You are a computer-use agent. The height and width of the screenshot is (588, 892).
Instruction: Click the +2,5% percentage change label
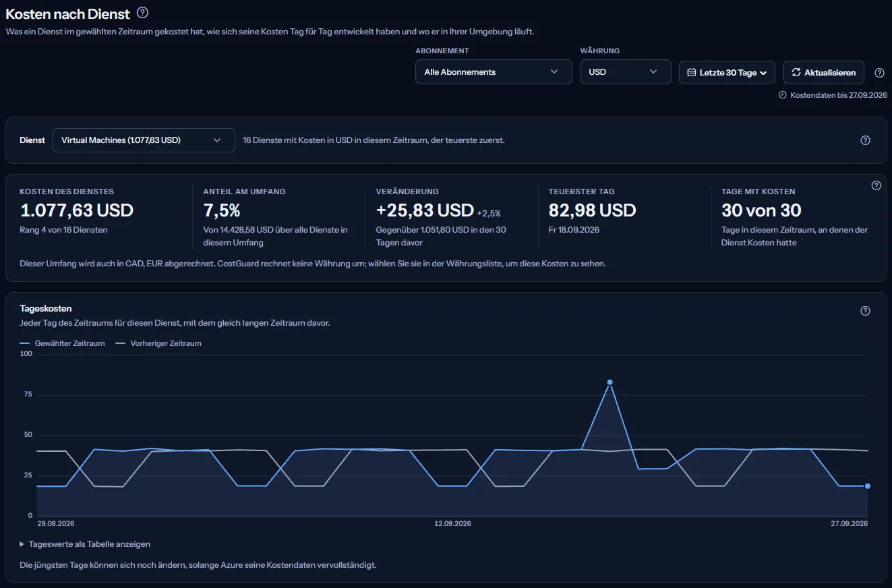pyautogui.click(x=489, y=213)
